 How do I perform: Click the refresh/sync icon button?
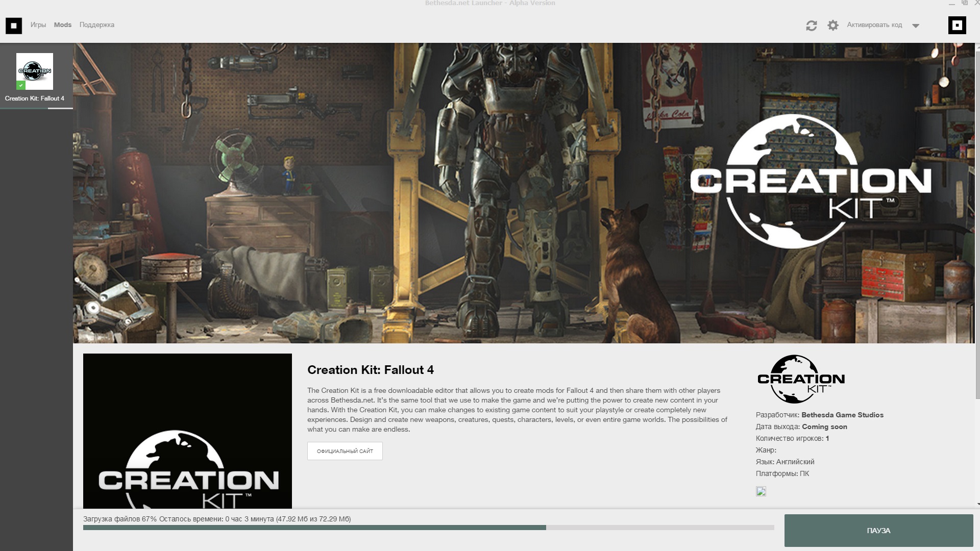pos(812,25)
